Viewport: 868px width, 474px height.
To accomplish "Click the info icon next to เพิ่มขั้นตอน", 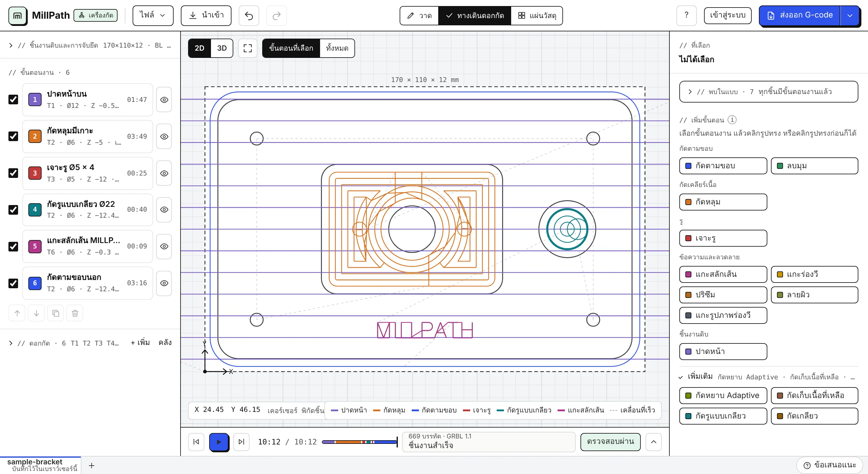I will 732,120.
